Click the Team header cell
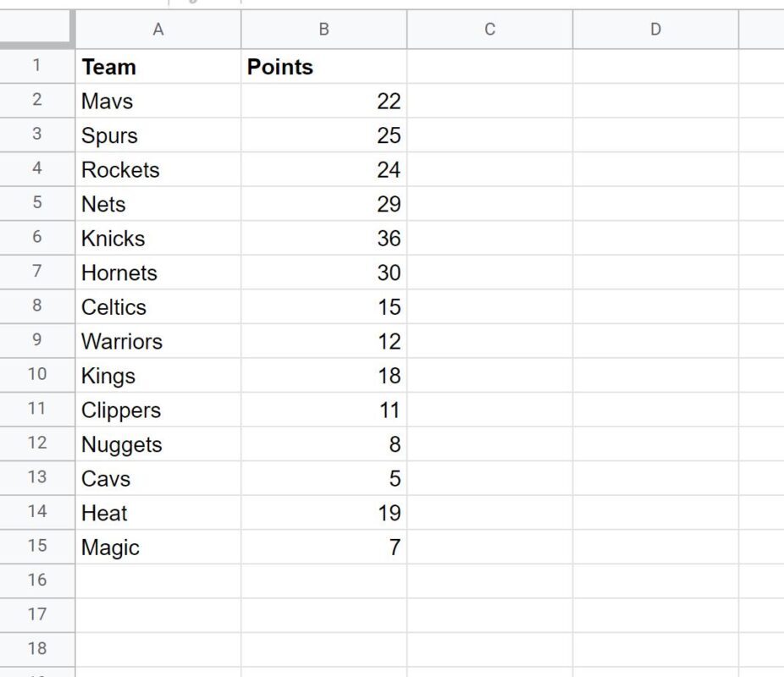The image size is (784, 677). pyautogui.click(x=158, y=67)
